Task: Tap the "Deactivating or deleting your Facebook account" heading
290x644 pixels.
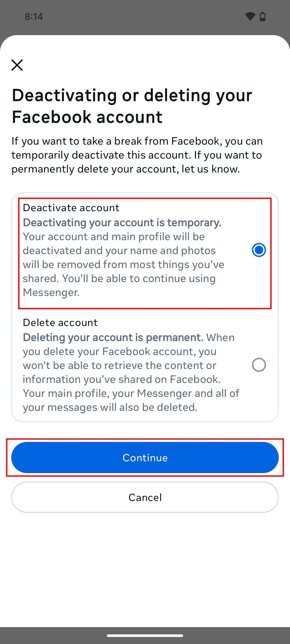Action: (132, 106)
